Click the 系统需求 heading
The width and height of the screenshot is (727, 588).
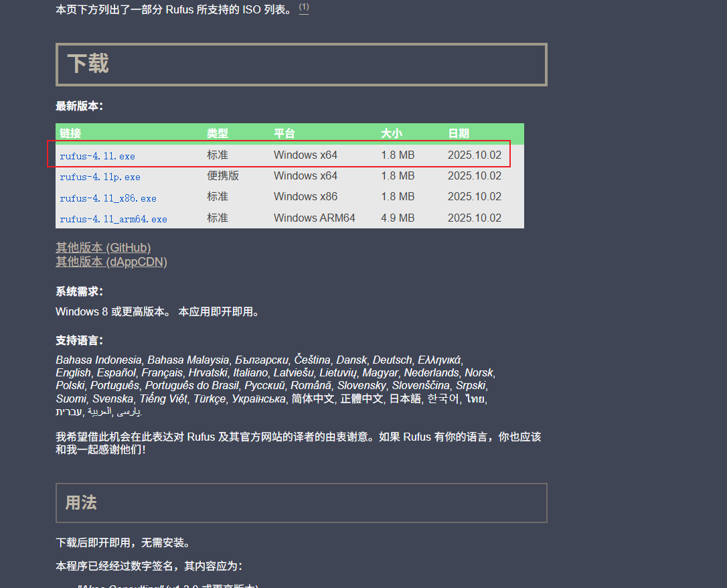79,292
